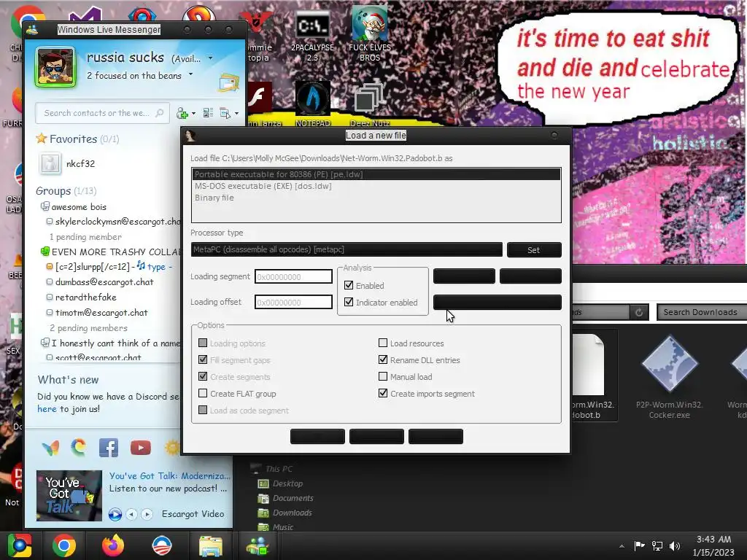Go to previous Escargot video item
This screenshot has width=747, height=560.
132,514
